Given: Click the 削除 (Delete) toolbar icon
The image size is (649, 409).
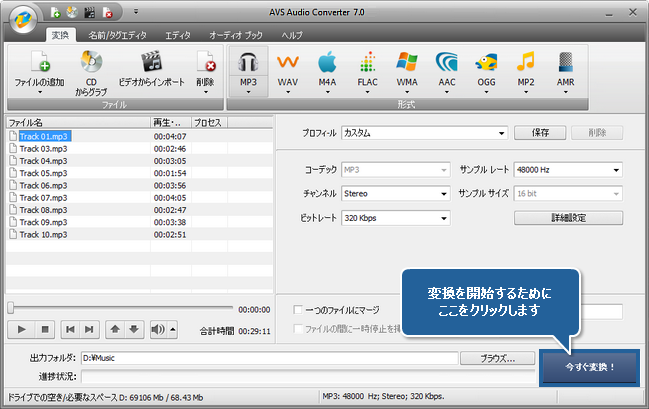Looking at the screenshot, I should [205, 64].
